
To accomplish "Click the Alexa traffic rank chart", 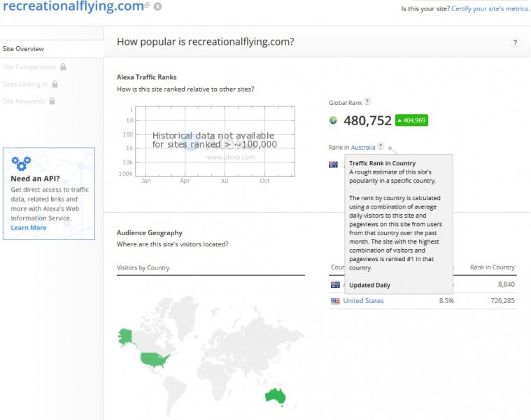I will click(215, 141).
